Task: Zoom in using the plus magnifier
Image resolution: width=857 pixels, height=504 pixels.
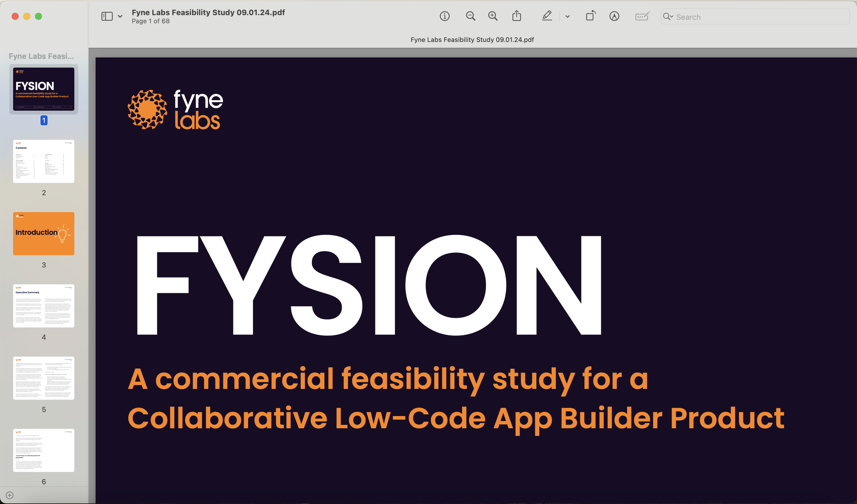Action: click(493, 16)
